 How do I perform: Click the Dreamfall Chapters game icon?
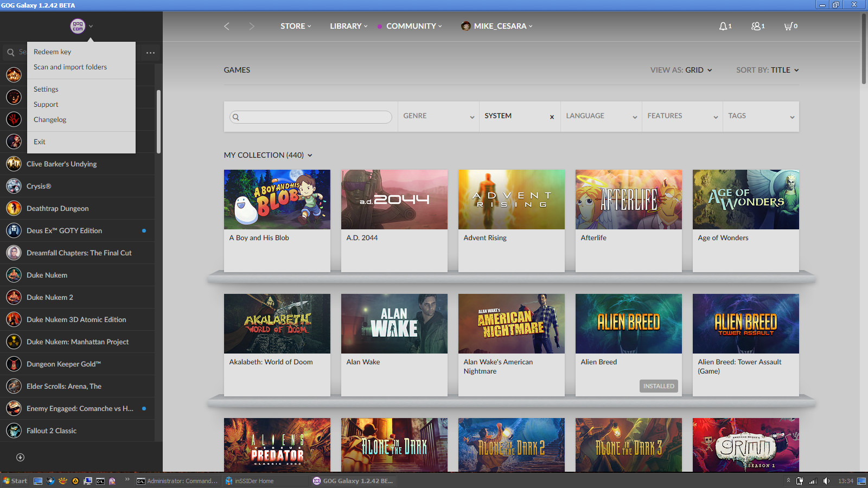click(x=14, y=253)
